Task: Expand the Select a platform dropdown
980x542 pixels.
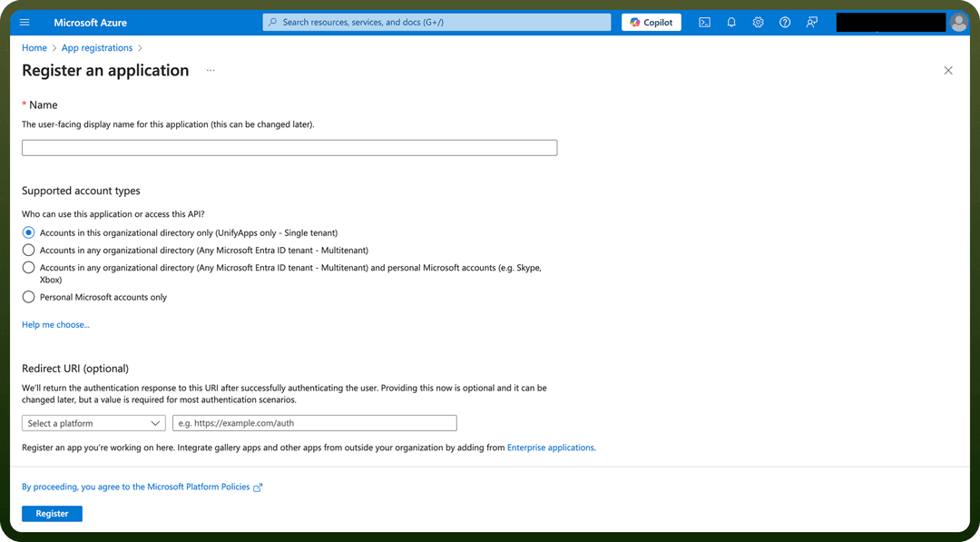Action: [x=93, y=423]
